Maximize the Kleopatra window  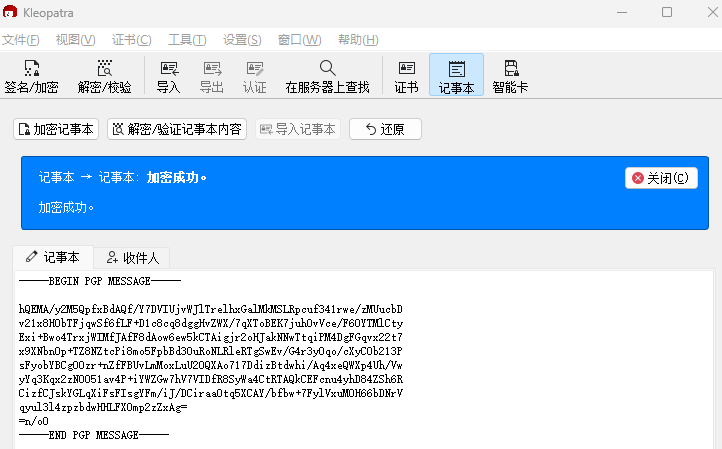click(667, 12)
